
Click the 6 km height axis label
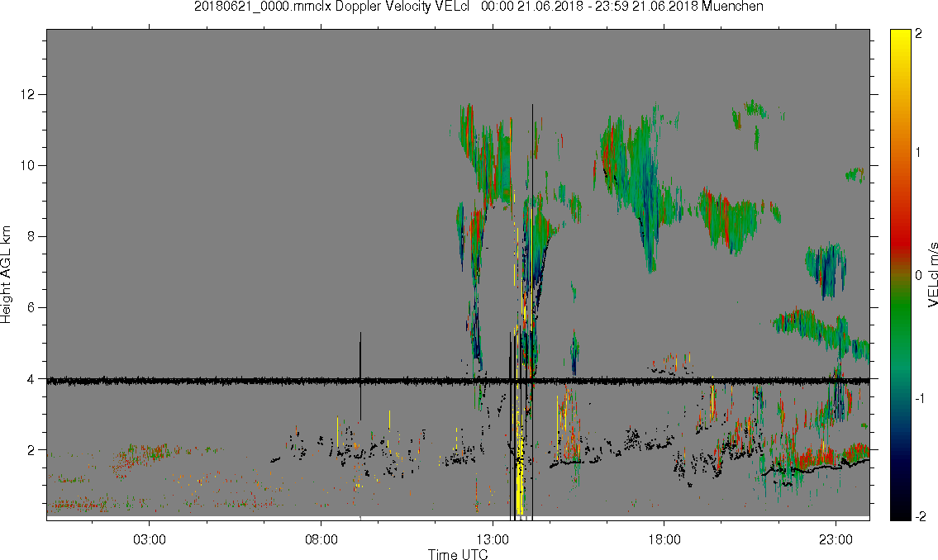click(x=31, y=308)
